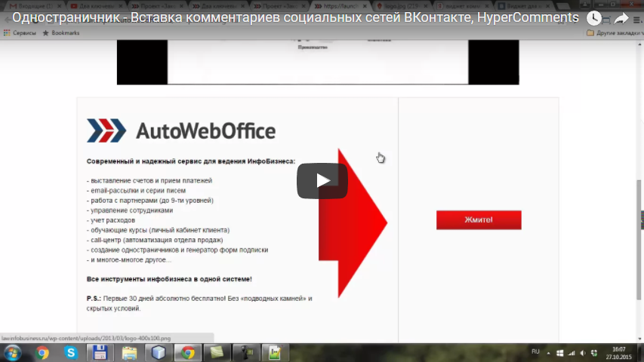Open the video title link
The image size is (644, 362).
[295, 17]
